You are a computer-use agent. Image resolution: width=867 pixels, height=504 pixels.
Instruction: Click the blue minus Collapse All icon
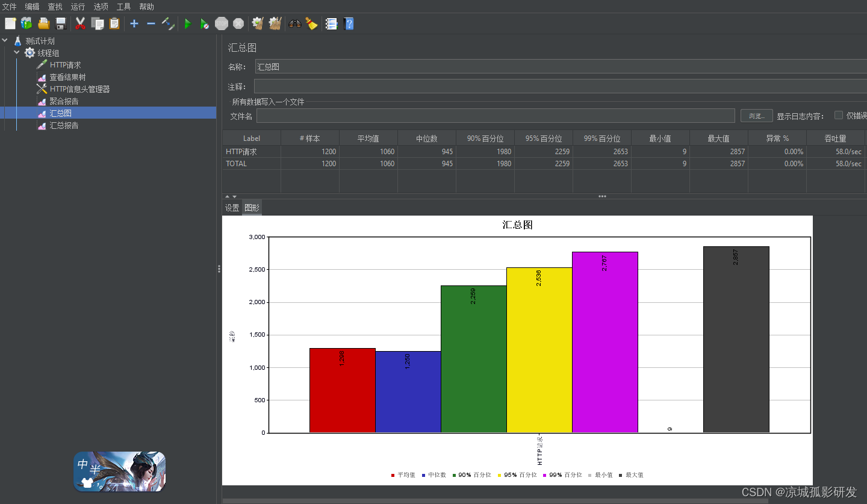tap(151, 23)
